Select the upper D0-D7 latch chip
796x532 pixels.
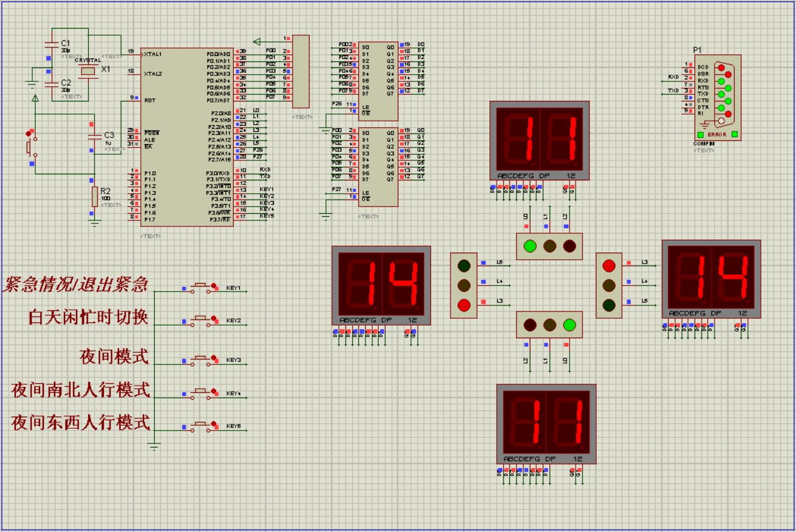tap(378, 81)
